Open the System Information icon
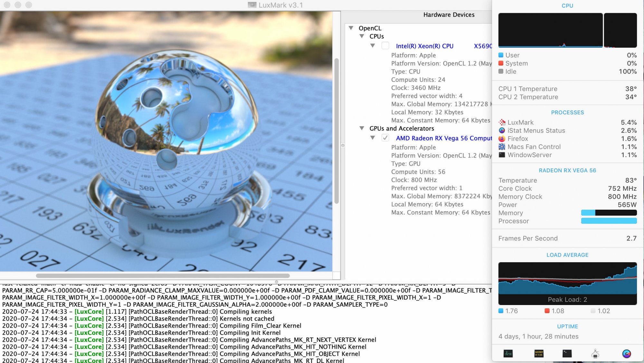Image resolution: width=644 pixels, height=363 pixels. coord(595,354)
